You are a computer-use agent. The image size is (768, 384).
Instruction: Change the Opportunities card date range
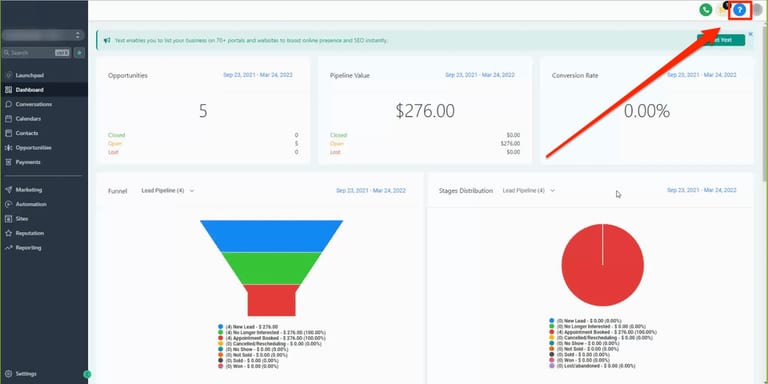pyautogui.click(x=258, y=75)
